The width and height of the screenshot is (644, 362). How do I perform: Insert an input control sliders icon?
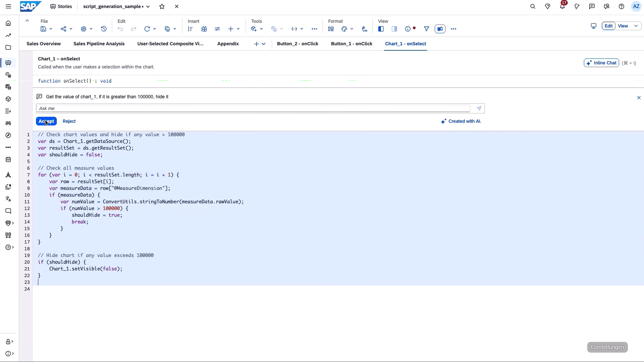coord(217,29)
